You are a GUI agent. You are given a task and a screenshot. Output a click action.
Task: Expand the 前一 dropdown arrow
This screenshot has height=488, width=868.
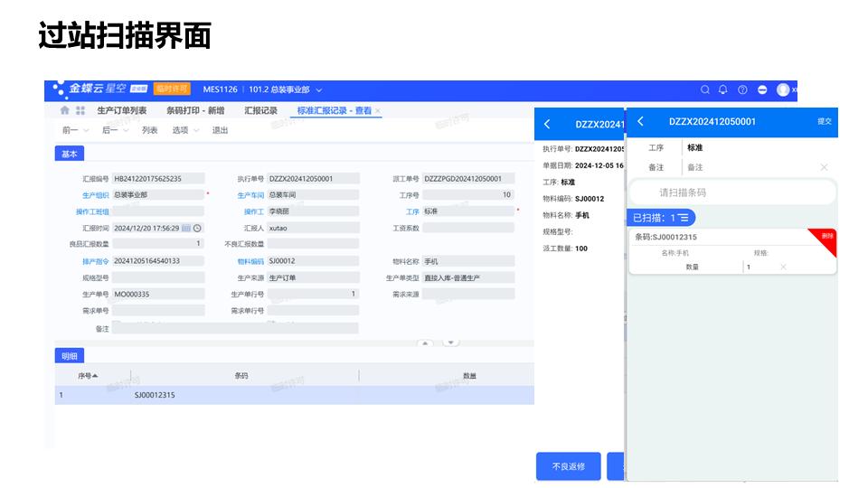point(87,130)
